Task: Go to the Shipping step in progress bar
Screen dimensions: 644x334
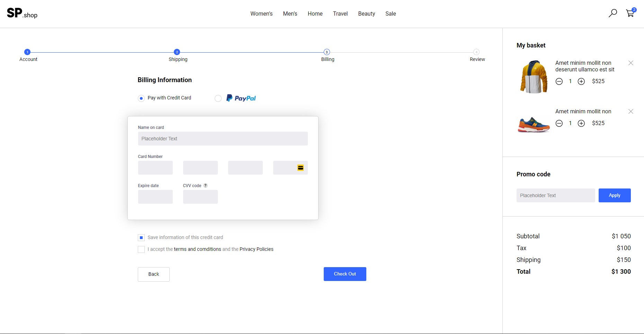Action: (x=177, y=52)
